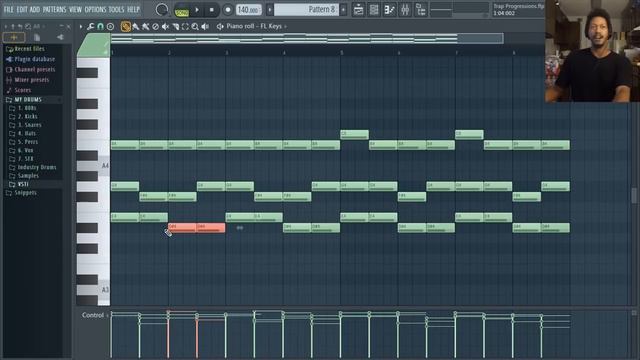Open the PATTERNS menu

tap(54, 9)
